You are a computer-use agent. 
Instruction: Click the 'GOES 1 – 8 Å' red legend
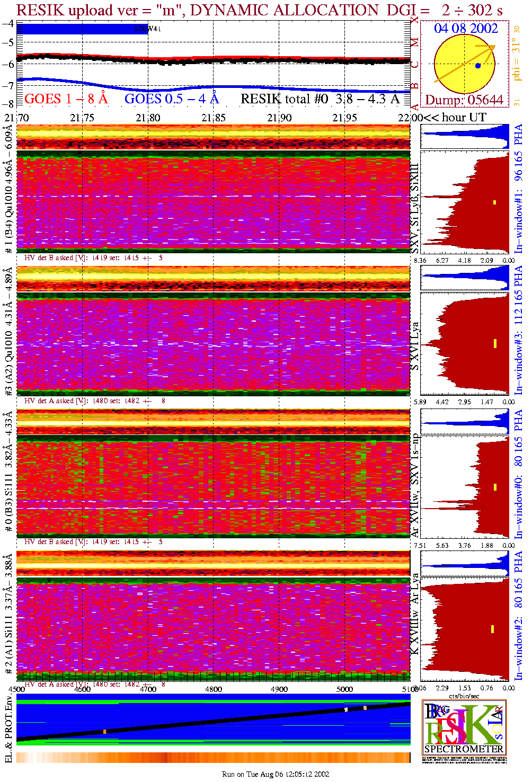[x=66, y=99]
